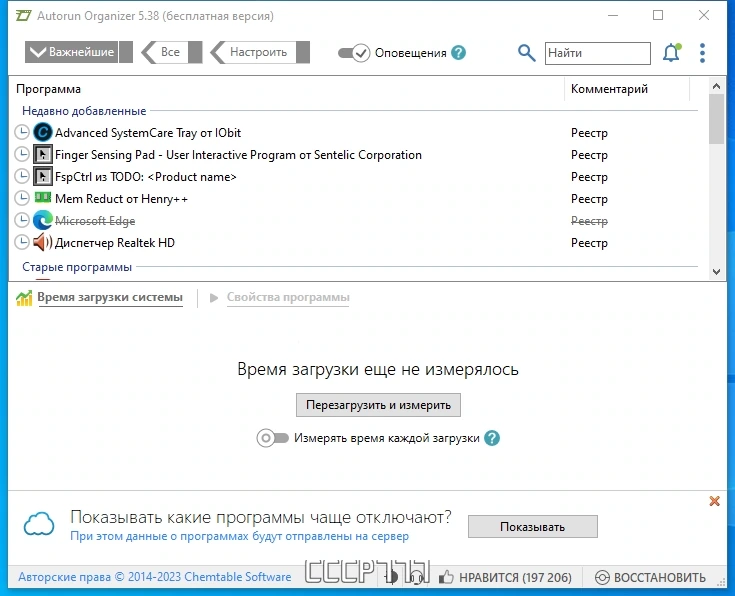Screen dimensions: 735x596
Task: Click the FspCtrl program icon
Action: click(43, 177)
